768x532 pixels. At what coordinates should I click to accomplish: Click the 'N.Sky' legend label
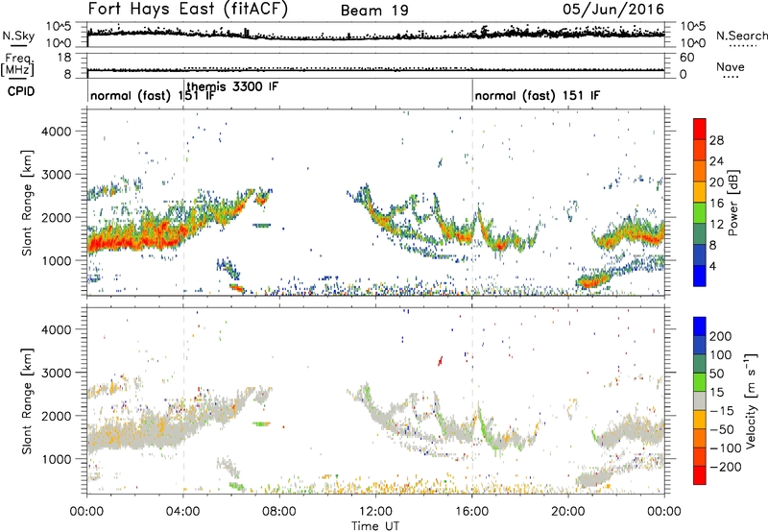[x=18, y=36]
